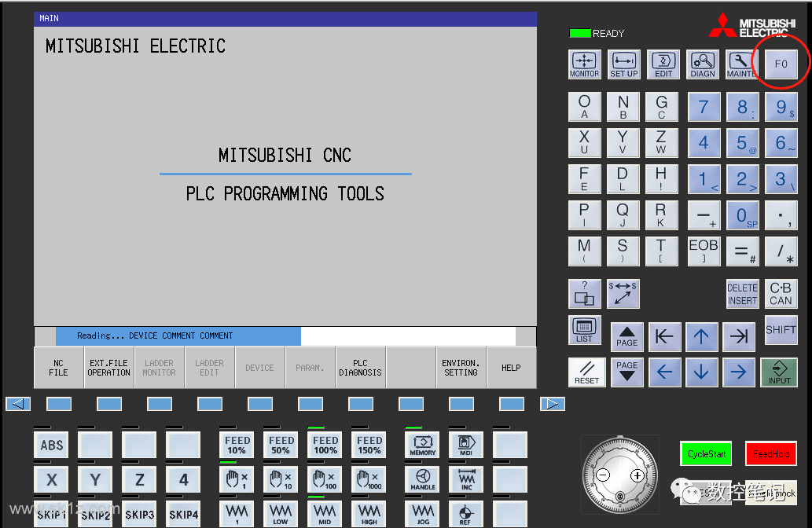Open the PLC DIAGNOSIS menu
This screenshot has width=812, height=528.
tap(360, 368)
